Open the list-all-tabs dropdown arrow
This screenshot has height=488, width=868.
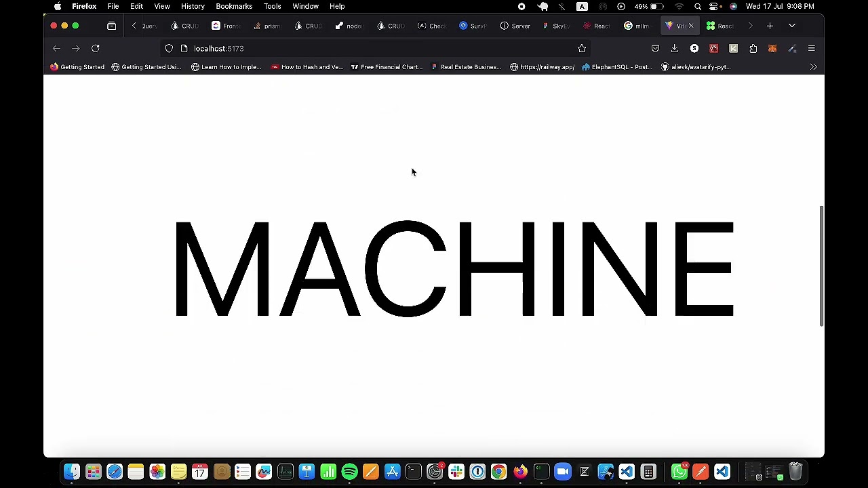792,26
